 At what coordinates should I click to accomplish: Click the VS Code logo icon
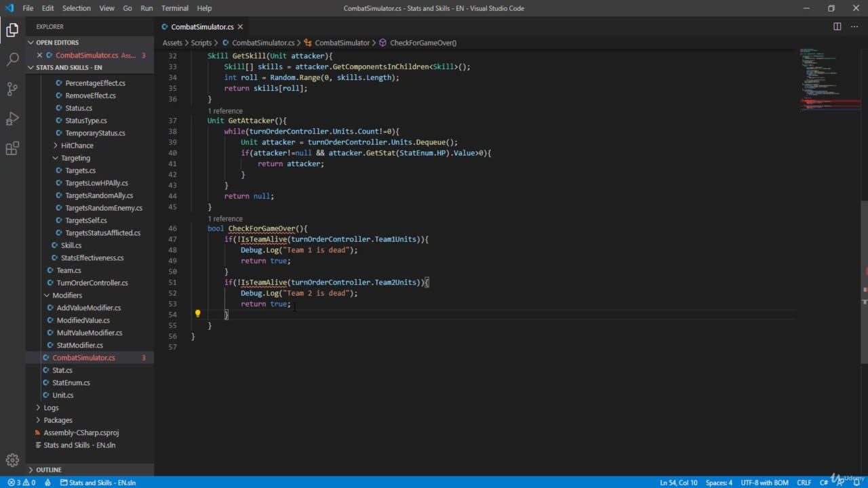9,8
